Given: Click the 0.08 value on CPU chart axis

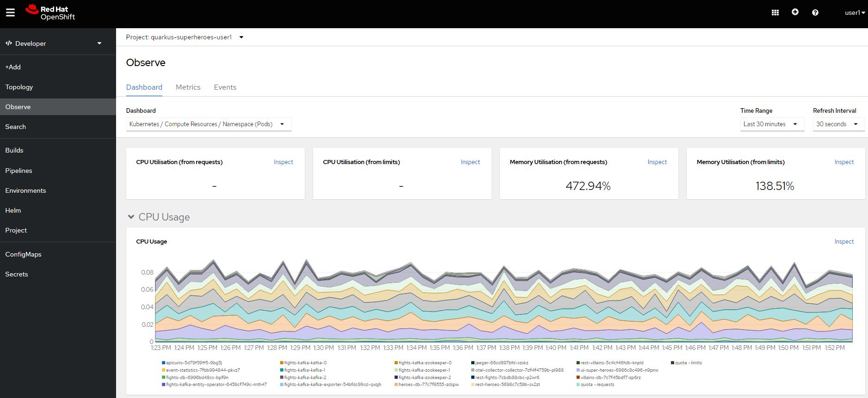Looking at the screenshot, I should pyautogui.click(x=147, y=272).
